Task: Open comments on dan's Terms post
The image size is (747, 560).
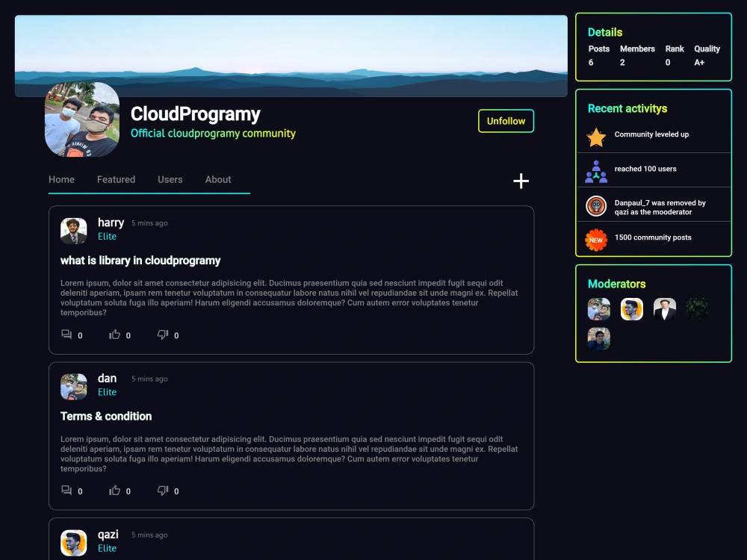Action: click(66, 491)
